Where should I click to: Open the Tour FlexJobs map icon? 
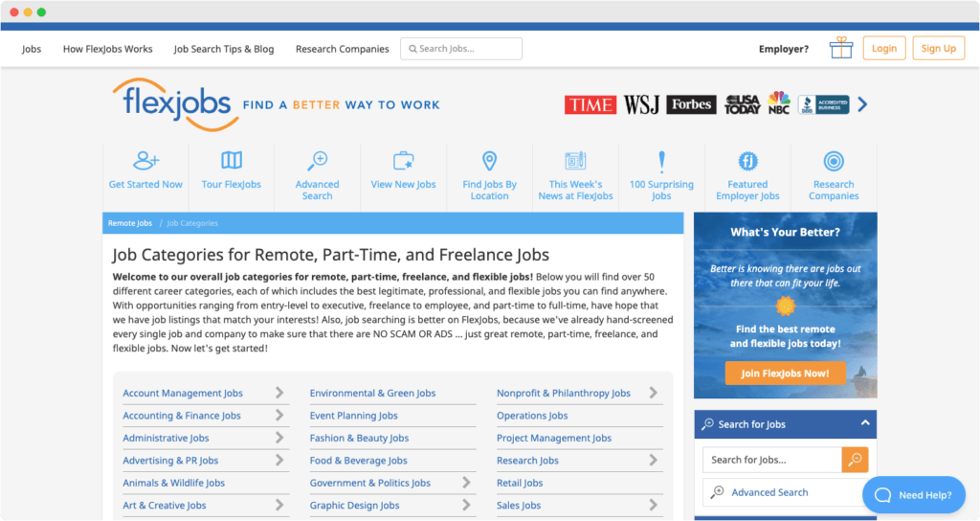(232, 161)
